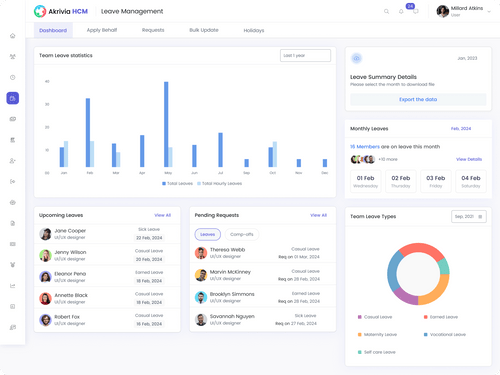Switch to the Holidays tab

(254, 30)
